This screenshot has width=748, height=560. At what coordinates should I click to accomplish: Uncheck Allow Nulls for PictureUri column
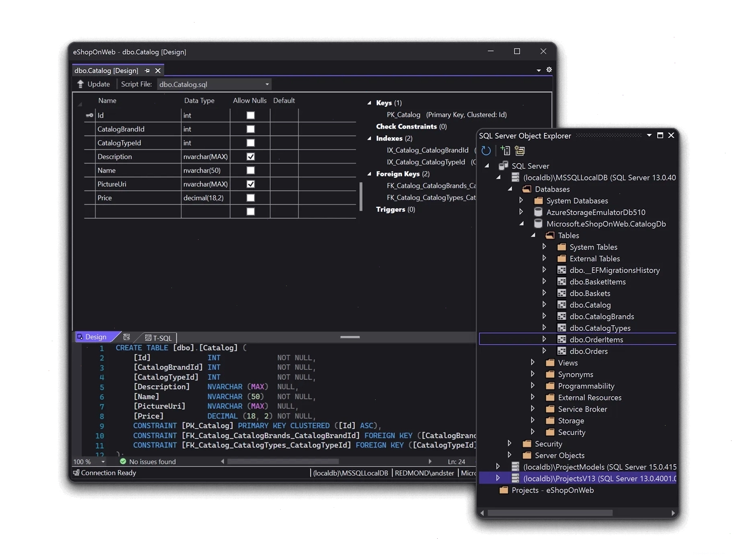[250, 184]
